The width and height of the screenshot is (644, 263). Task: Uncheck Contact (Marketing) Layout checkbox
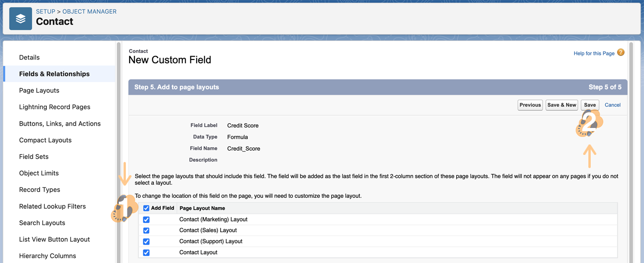pyautogui.click(x=146, y=220)
